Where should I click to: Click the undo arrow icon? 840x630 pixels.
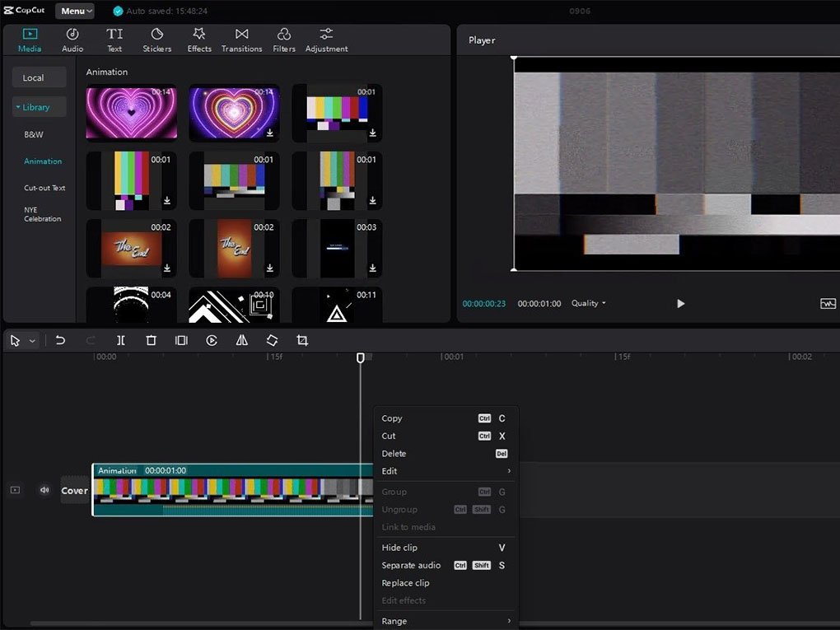[60, 340]
